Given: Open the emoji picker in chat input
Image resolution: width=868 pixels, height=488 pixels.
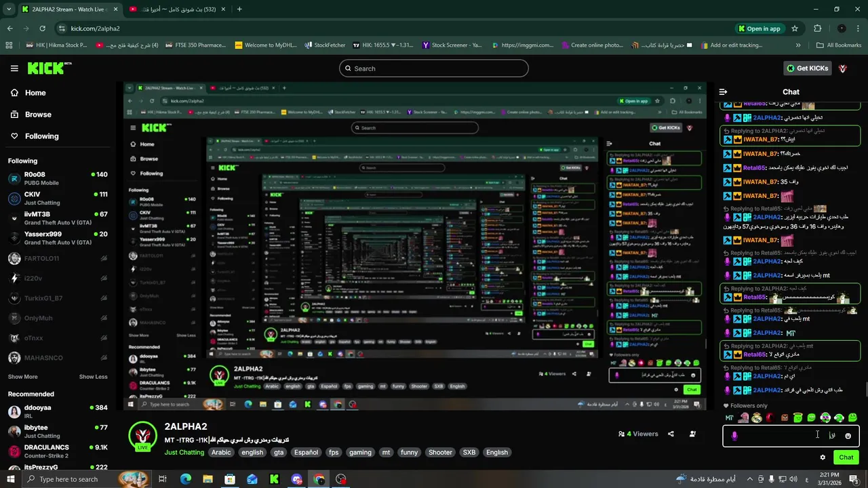Looking at the screenshot, I should click(x=848, y=436).
